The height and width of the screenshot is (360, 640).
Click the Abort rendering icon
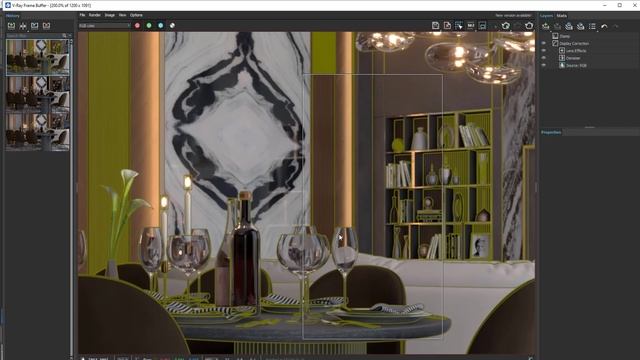click(518, 26)
